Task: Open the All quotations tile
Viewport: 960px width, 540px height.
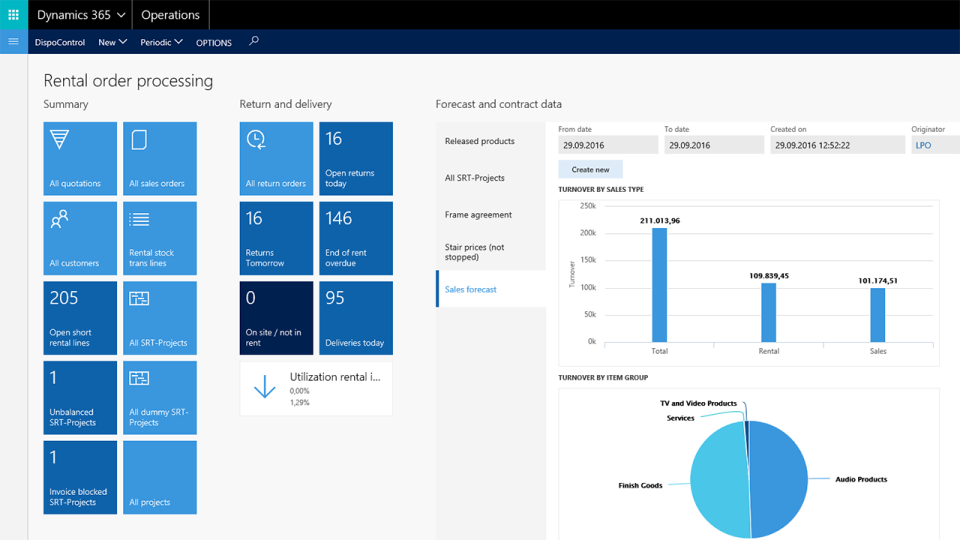Action: pyautogui.click(x=80, y=159)
